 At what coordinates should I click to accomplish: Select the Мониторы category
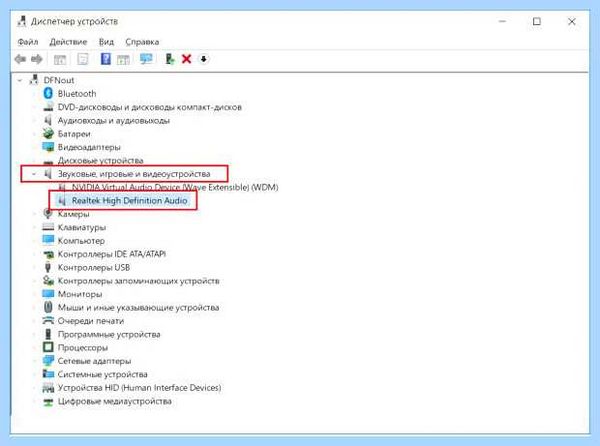[80, 294]
